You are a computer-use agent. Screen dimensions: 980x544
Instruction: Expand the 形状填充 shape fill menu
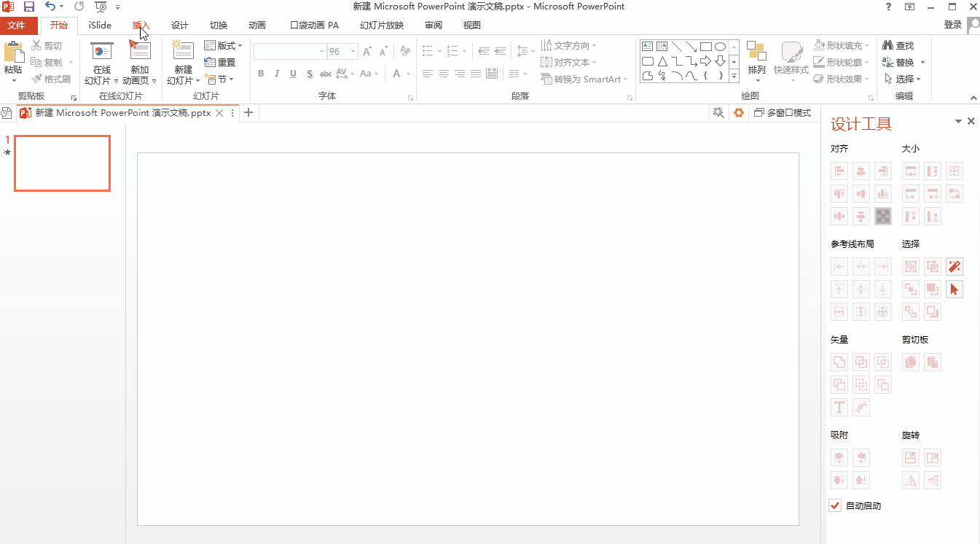tap(842, 45)
